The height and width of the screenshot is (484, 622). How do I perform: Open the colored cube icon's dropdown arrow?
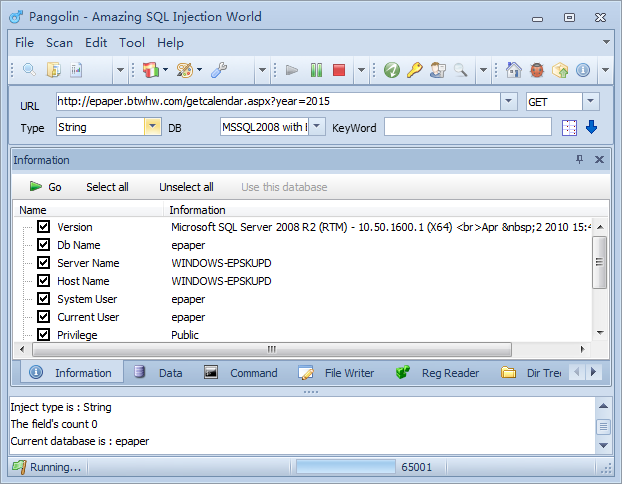coord(165,70)
